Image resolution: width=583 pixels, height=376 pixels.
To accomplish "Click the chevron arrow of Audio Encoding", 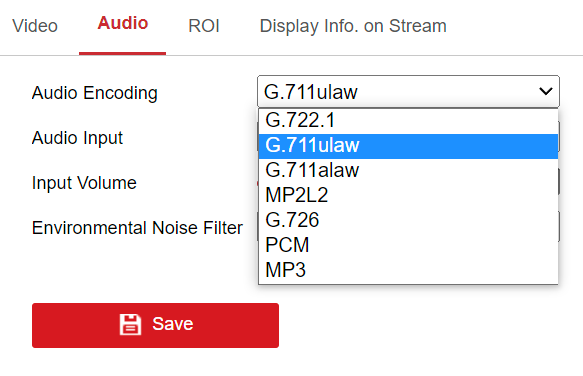I will click(545, 91).
